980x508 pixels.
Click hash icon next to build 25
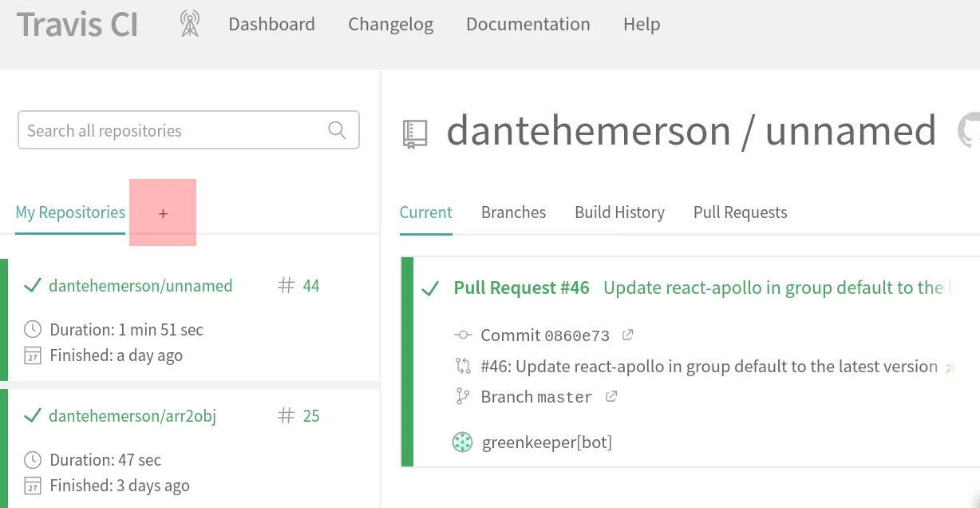tap(286, 416)
